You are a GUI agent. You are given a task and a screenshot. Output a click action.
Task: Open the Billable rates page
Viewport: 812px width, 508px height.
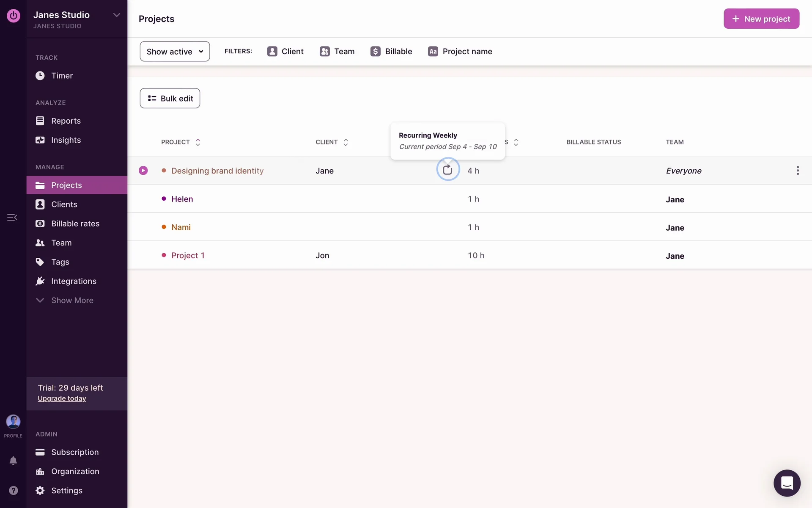click(x=75, y=224)
